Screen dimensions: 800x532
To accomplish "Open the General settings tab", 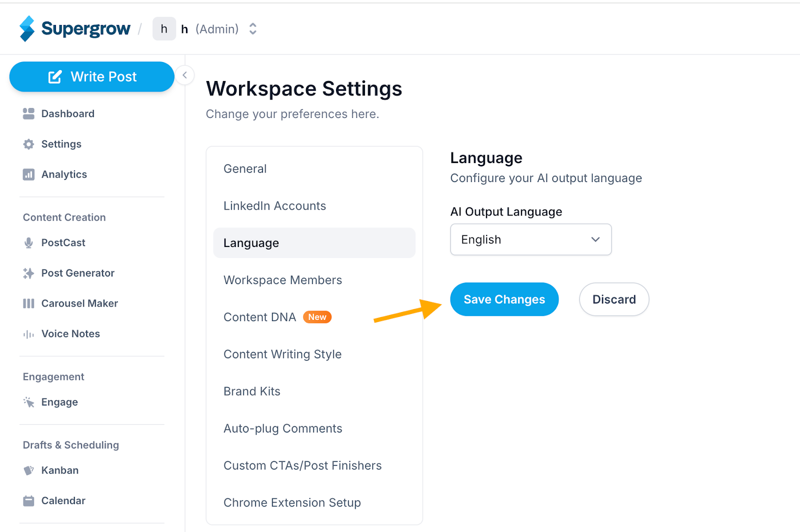I will [314, 168].
